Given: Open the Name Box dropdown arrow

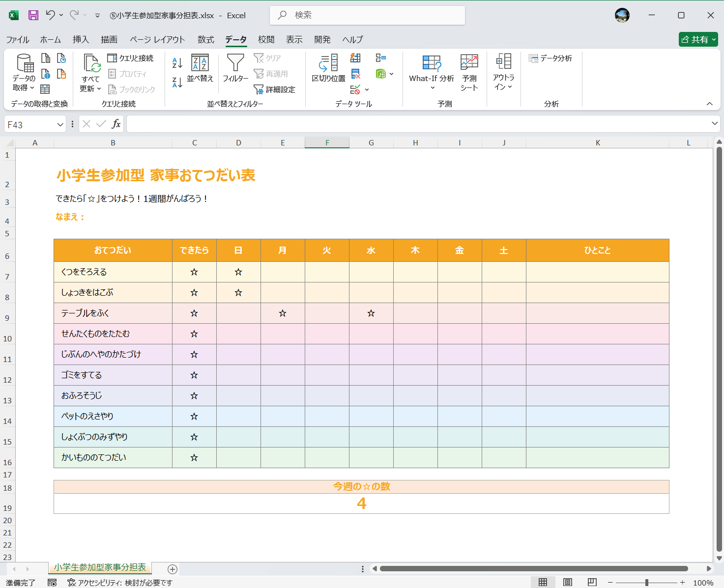Looking at the screenshot, I should coord(60,125).
